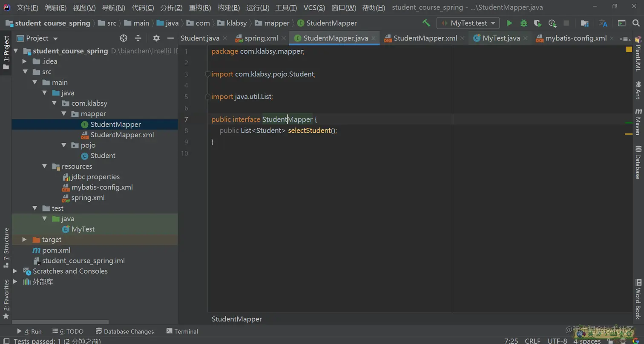Screen dimensions: 644x344
Task: Switch to the MyTest.java tab
Action: coord(501,38)
